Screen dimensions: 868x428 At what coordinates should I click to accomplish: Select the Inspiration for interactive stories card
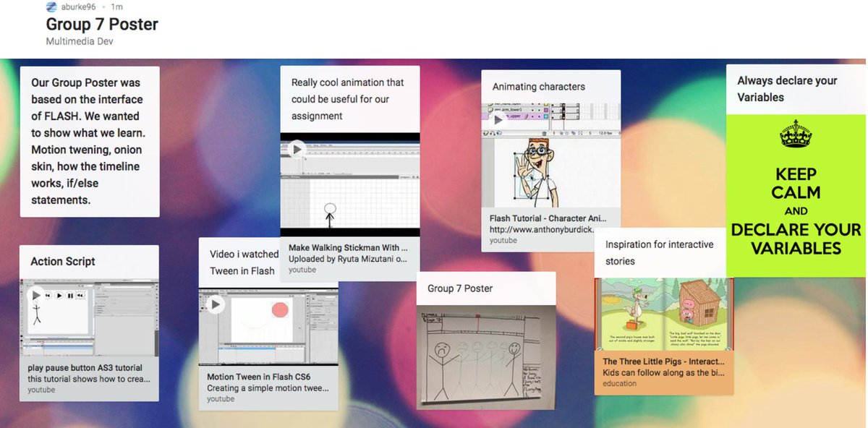(660, 252)
